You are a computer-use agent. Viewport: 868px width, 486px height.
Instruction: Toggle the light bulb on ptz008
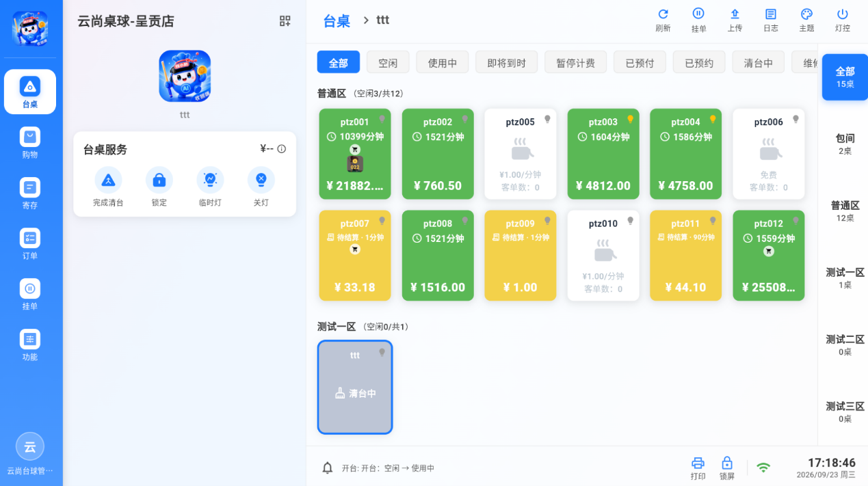tap(464, 220)
